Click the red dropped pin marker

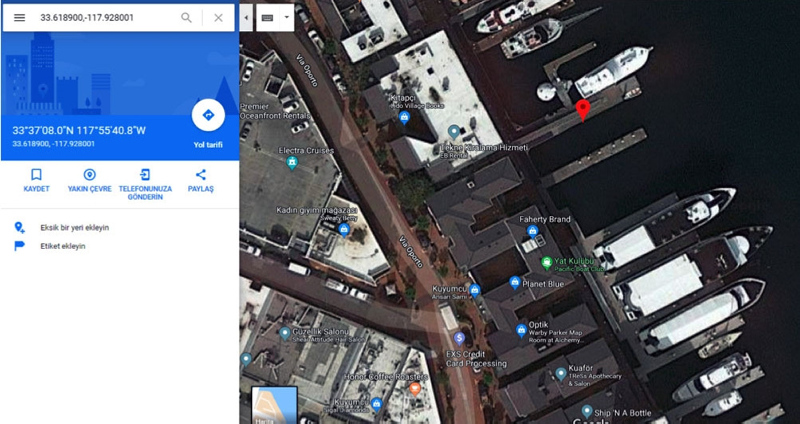pyautogui.click(x=583, y=110)
